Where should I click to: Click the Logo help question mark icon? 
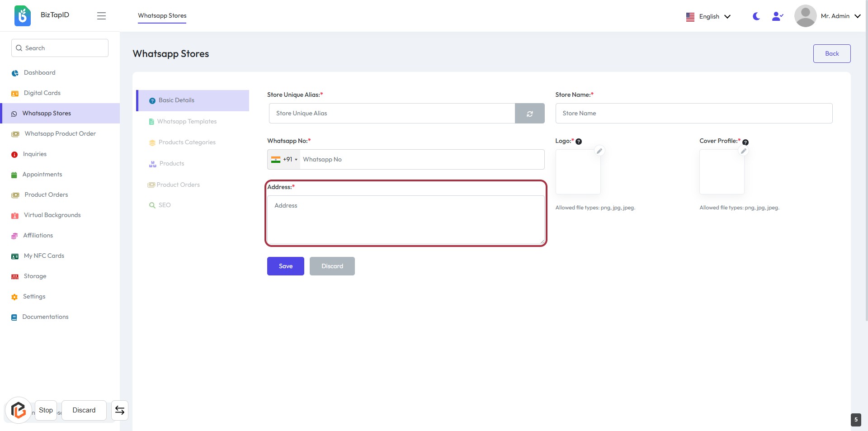coord(579,142)
